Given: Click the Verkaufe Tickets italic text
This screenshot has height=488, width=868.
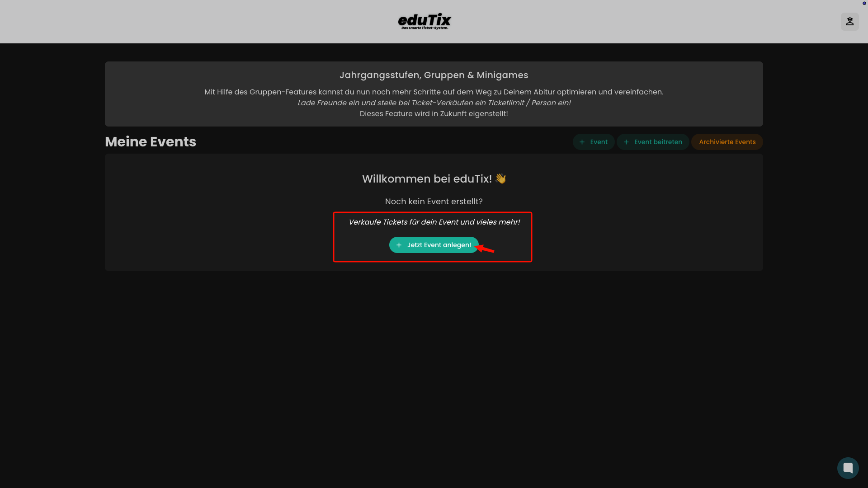Looking at the screenshot, I should 434,222.
